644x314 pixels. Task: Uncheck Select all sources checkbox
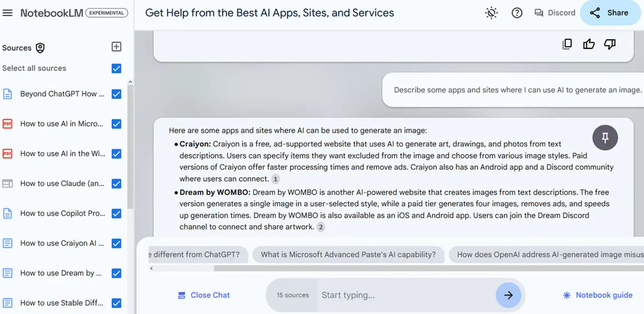[x=116, y=68]
